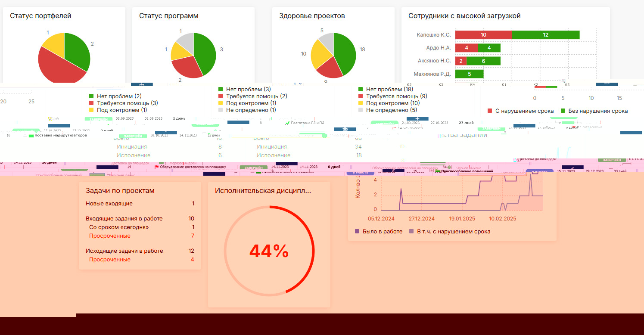Toggle the "Без нарушения срока" legend item

594,111
